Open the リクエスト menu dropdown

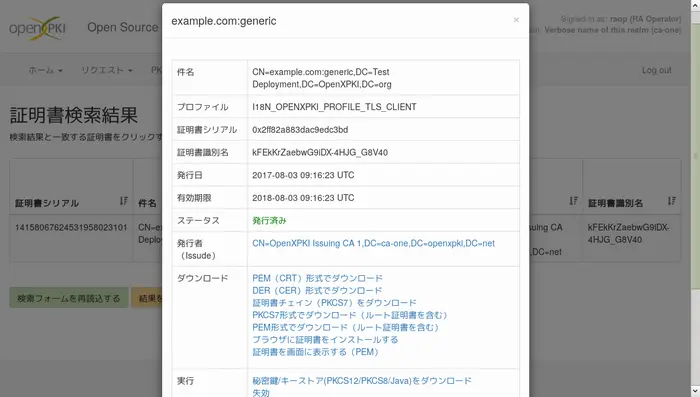pos(107,70)
